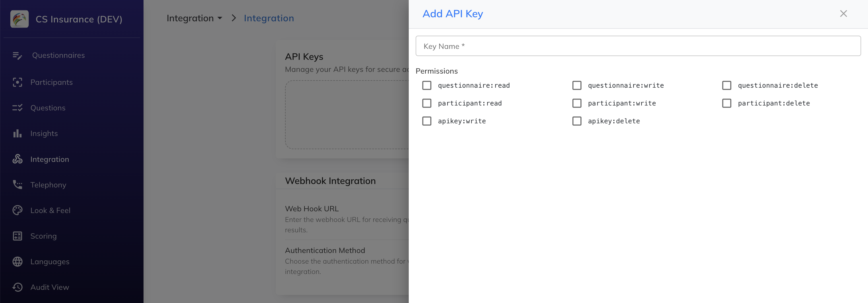Select the Telephony menu item

(x=48, y=185)
